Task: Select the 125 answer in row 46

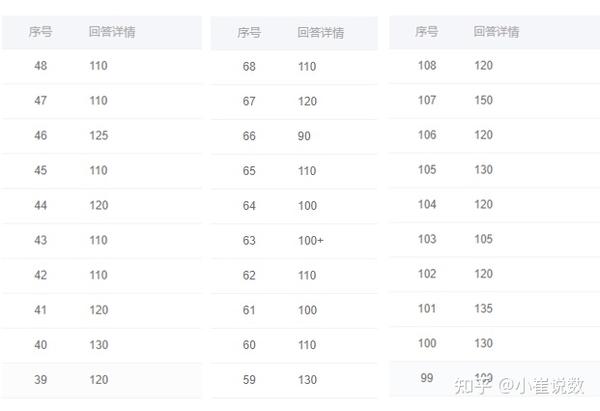Action: coord(98,136)
